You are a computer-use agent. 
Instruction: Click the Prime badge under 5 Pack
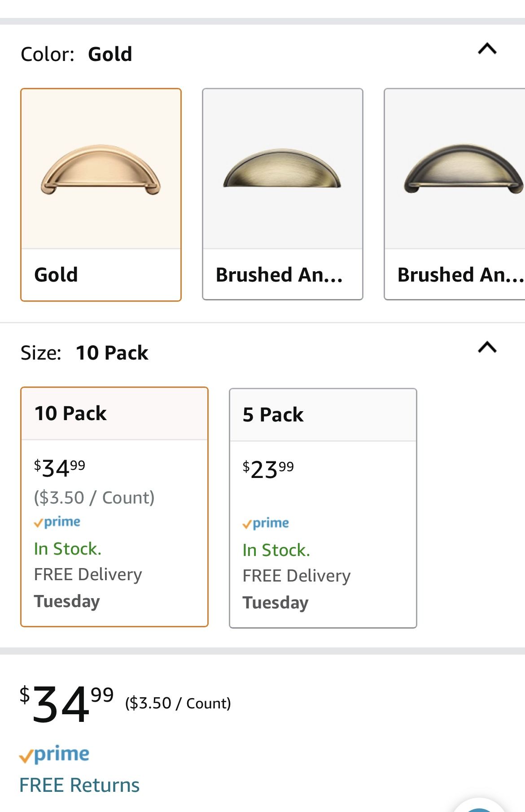(x=266, y=523)
